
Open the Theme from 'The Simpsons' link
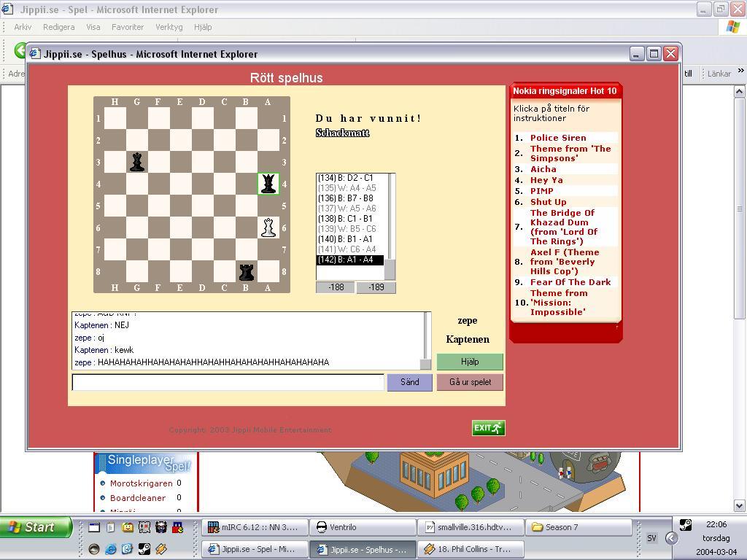570,153
